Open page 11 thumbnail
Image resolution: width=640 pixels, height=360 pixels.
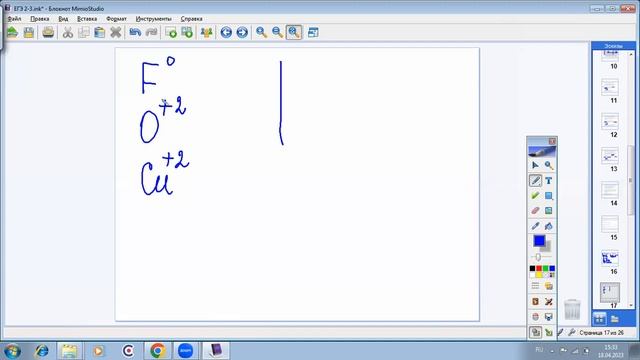coord(611,87)
